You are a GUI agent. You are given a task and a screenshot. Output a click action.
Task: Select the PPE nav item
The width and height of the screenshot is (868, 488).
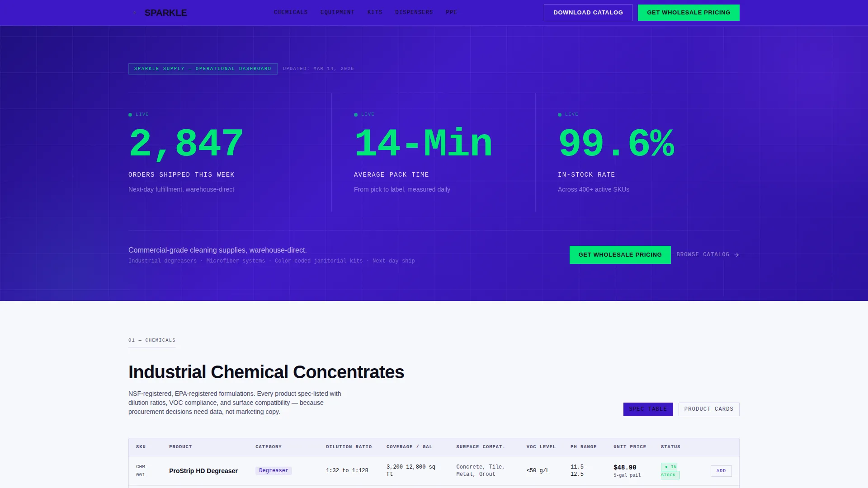451,13
